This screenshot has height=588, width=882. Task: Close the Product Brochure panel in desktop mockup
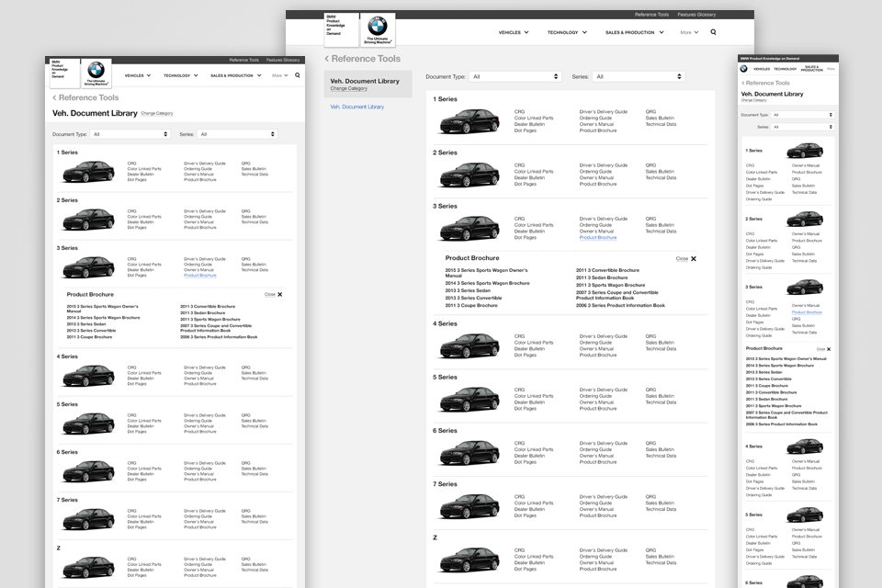pyautogui.click(x=686, y=259)
